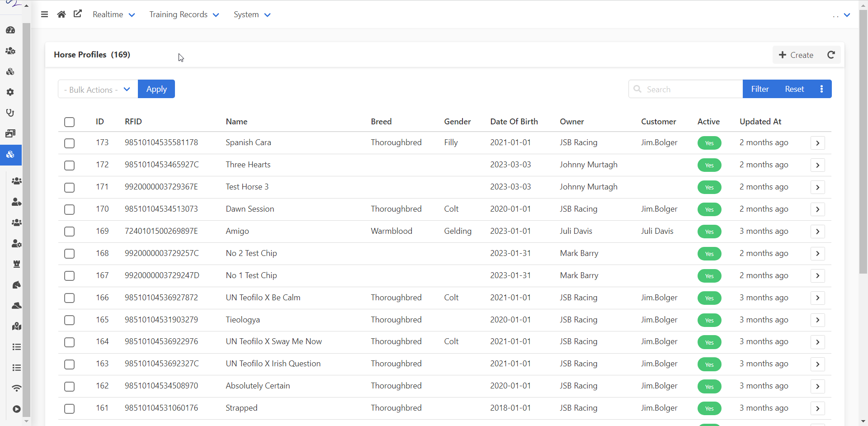Expand the Realtime dropdown menu
This screenshot has width=868, height=426.
pos(113,14)
